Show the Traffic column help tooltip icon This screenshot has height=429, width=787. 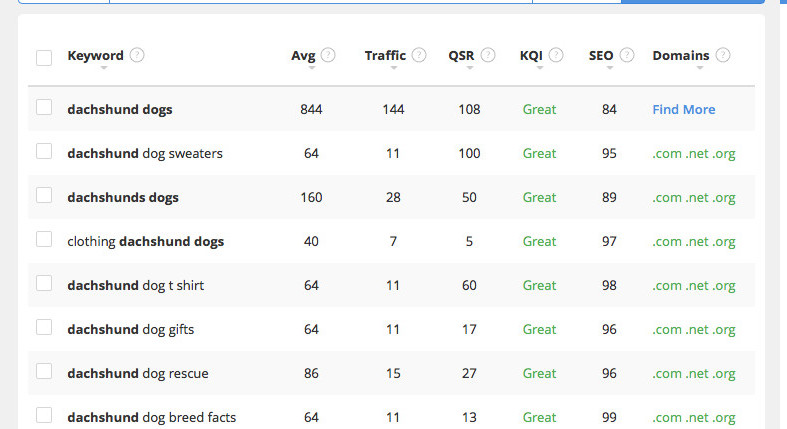click(419, 55)
